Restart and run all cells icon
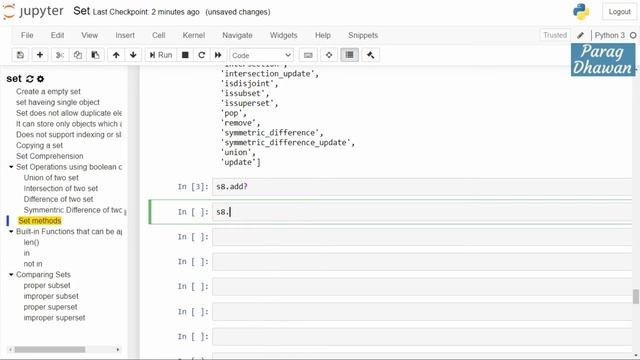 (218, 55)
